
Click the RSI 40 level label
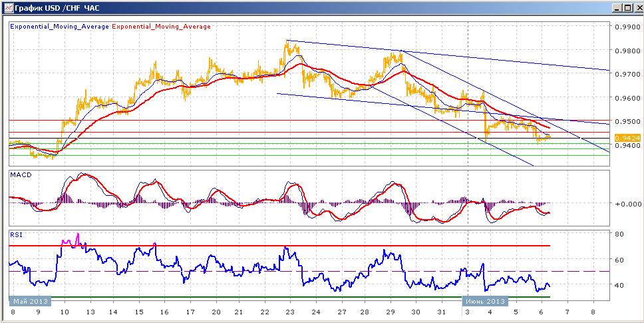point(620,286)
